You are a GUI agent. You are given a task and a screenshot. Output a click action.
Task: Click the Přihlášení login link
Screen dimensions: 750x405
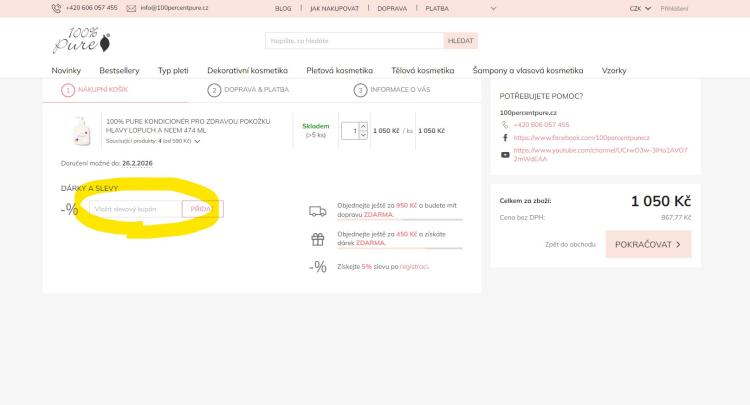674,9
